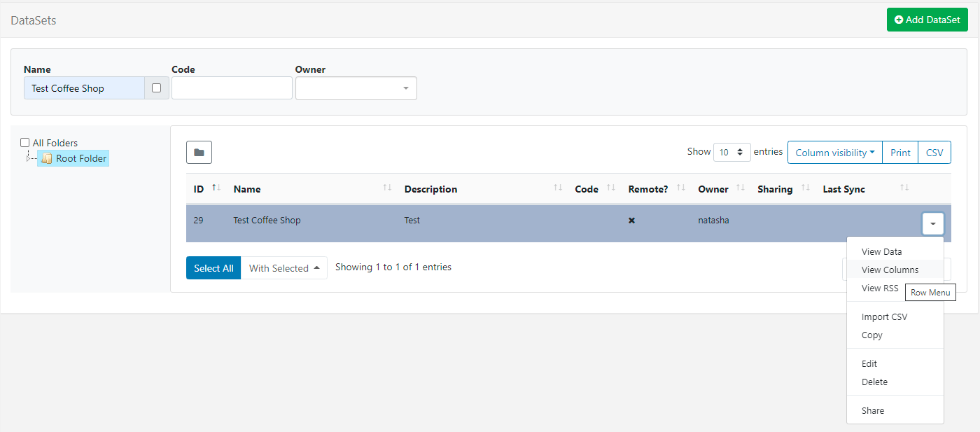
Task: Click the sort icon on the Description column
Action: pyautogui.click(x=558, y=188)
